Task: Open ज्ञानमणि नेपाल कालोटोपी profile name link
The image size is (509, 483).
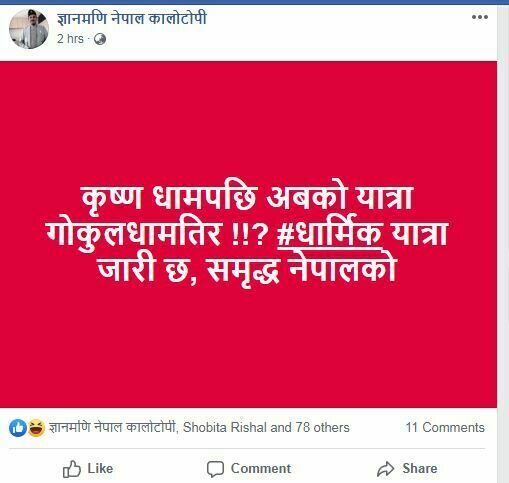Action: point(132,18)
